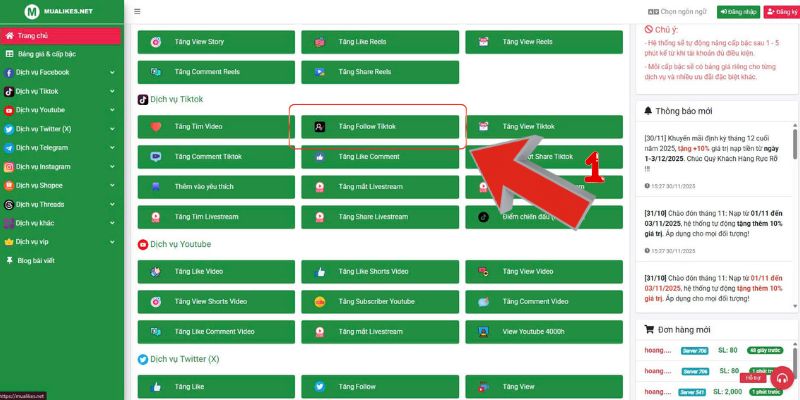
Task: Click the Đăng ký register button
Action: 782,11
